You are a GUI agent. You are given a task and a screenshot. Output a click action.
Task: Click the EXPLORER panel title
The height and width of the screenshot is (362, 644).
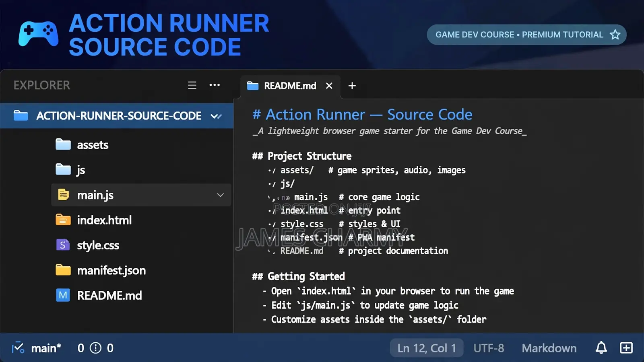[x=42, y=85]
